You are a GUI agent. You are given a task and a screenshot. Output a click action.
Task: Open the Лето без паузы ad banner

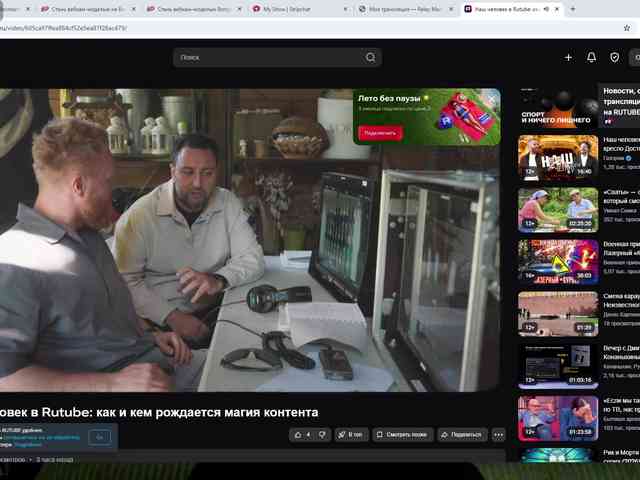[x=427, y=117]
